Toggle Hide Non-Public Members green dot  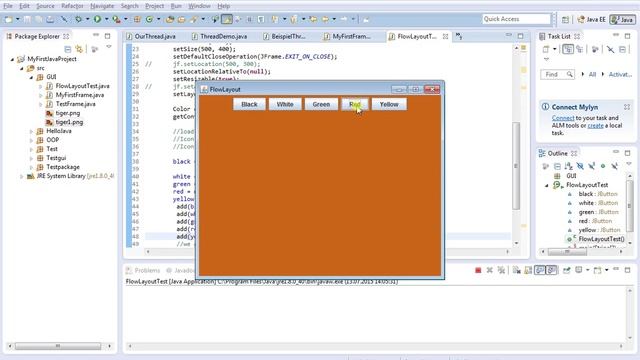coord(603,166)
